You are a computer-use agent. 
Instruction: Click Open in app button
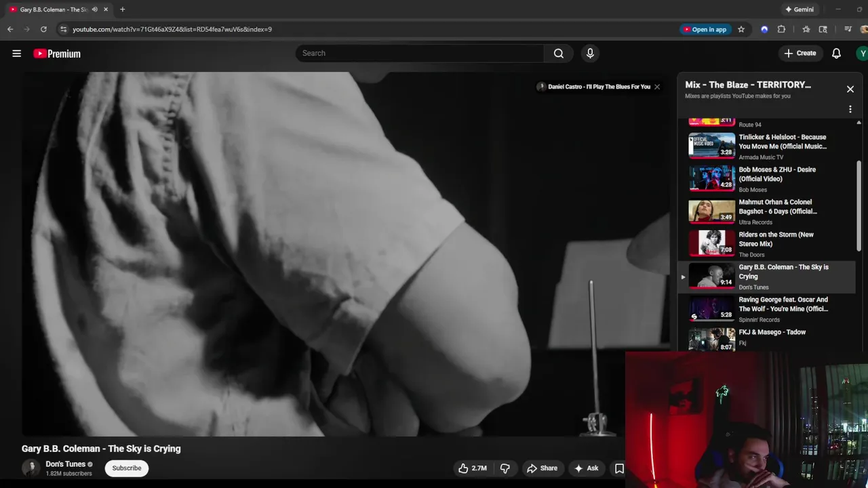click(705, 29)
